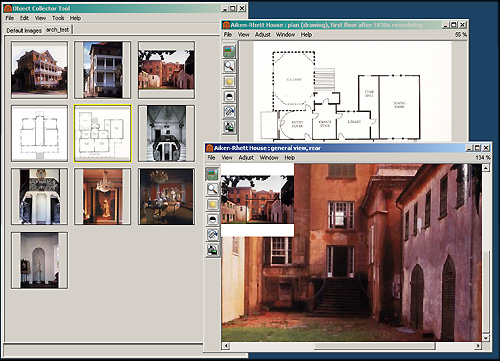Open Window menu in plan drawing window
This screenshot has height=361, width=500.
[x=285, y=35]
